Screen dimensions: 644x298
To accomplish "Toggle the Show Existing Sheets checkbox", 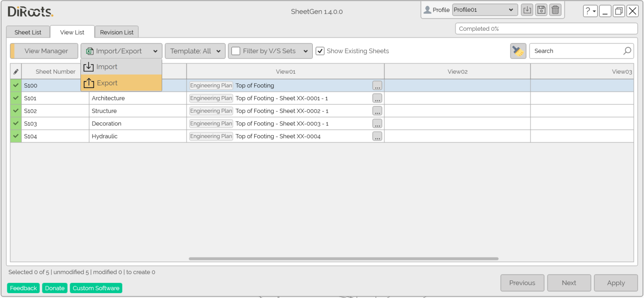I will (320, 51).
